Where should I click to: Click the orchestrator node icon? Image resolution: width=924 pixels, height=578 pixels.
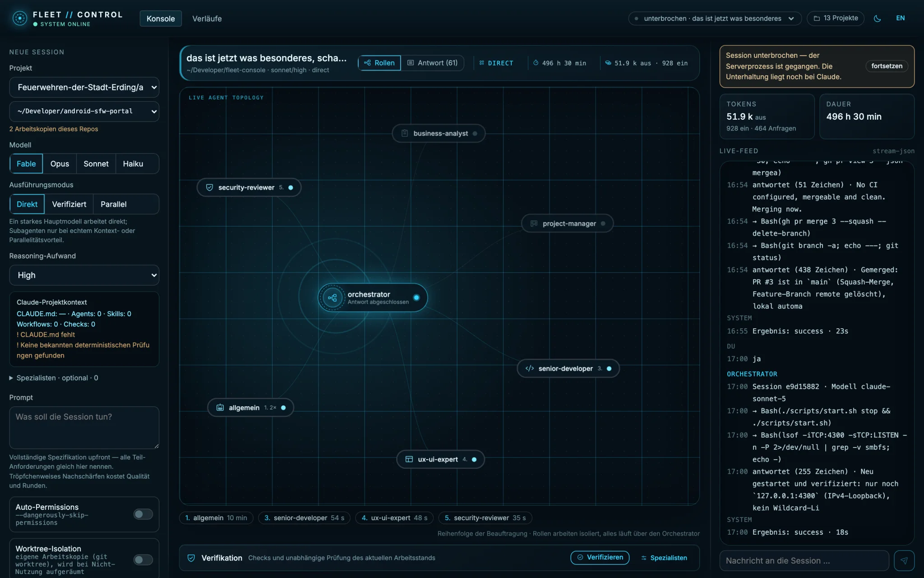point(333,298)
